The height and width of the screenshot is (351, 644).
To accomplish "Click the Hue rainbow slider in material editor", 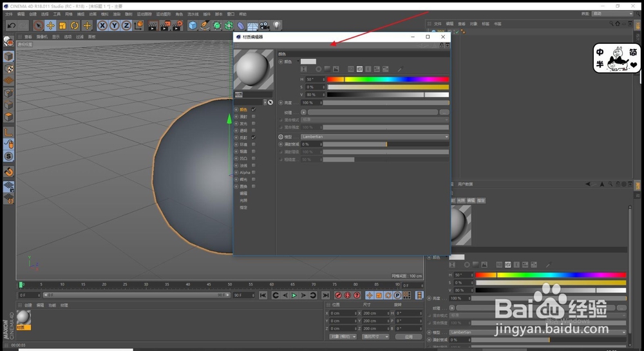I will (388, 79).
